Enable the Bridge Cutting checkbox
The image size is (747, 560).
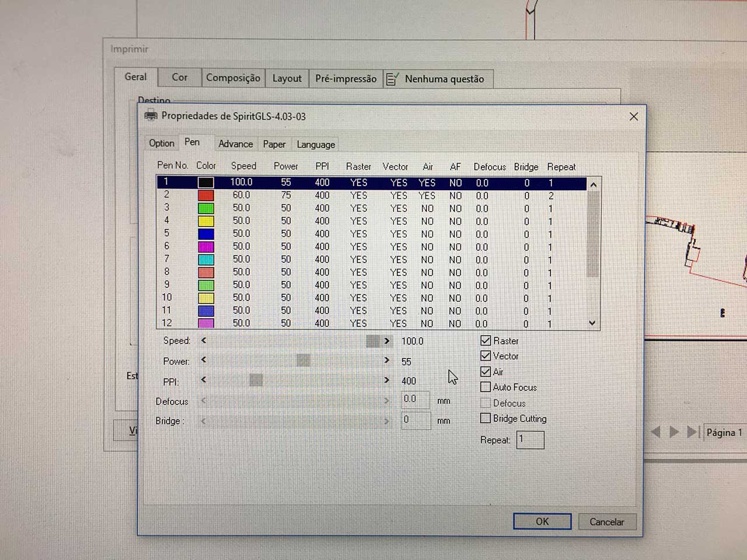pos(485,418)
